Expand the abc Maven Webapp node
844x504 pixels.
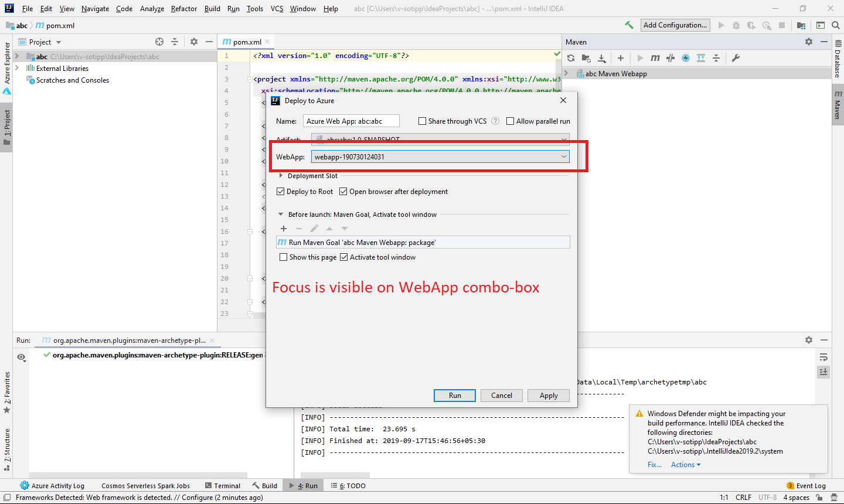pyautogui.click(x=566, y=73)
